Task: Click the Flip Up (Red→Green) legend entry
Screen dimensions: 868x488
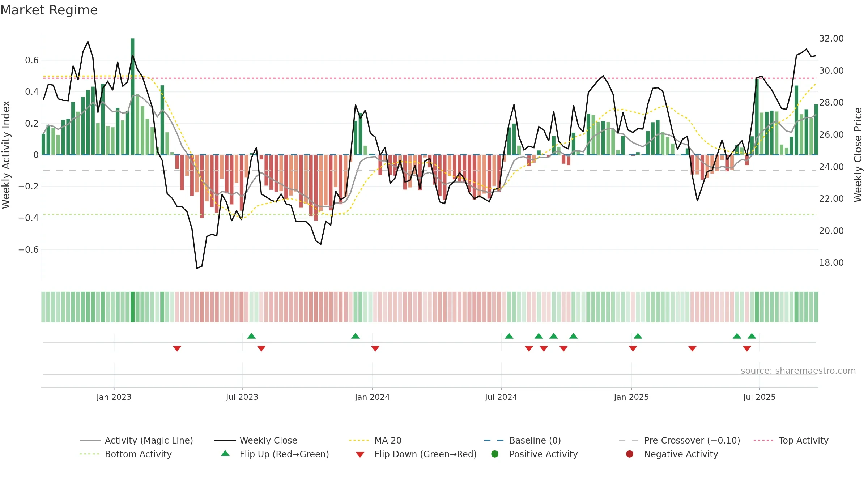Action: tap(275, 454)
